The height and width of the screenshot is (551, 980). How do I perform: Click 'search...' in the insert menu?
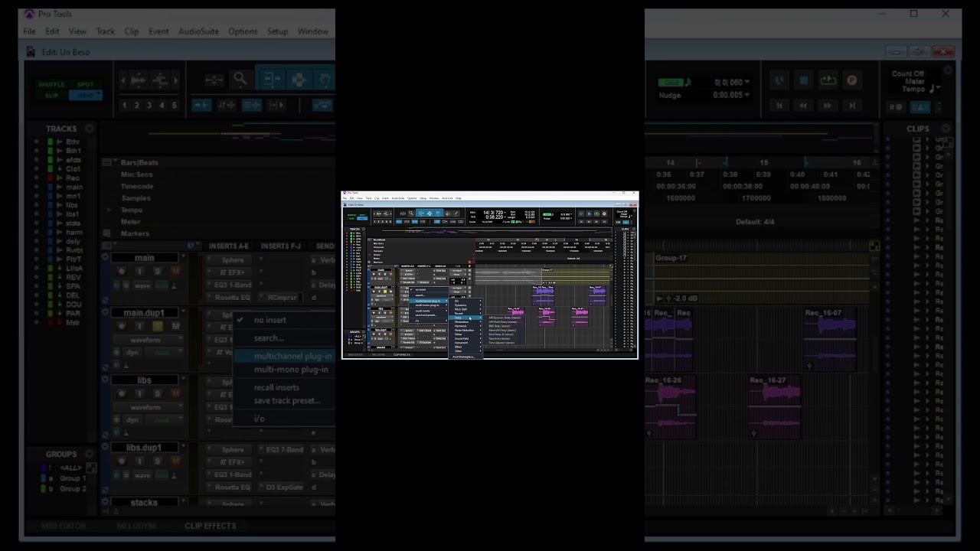click(x=420, y=295)
